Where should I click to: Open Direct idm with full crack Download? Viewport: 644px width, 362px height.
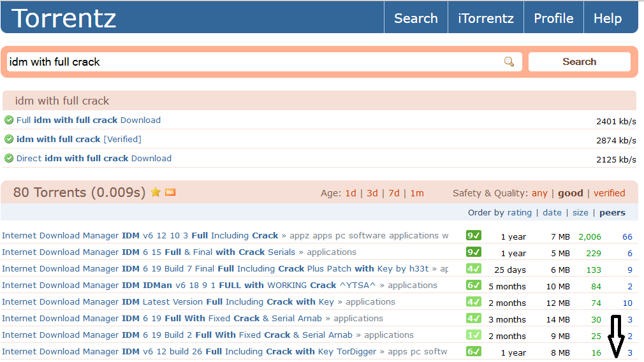[94, 158]
